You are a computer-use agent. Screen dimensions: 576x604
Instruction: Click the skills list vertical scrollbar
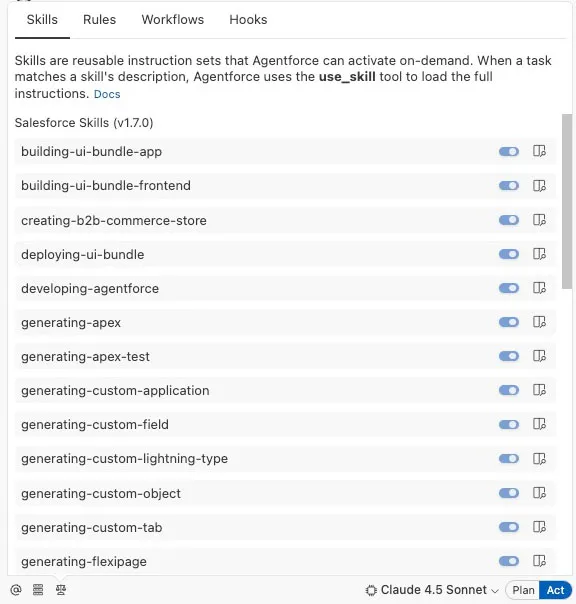click(x=567, y=201)
